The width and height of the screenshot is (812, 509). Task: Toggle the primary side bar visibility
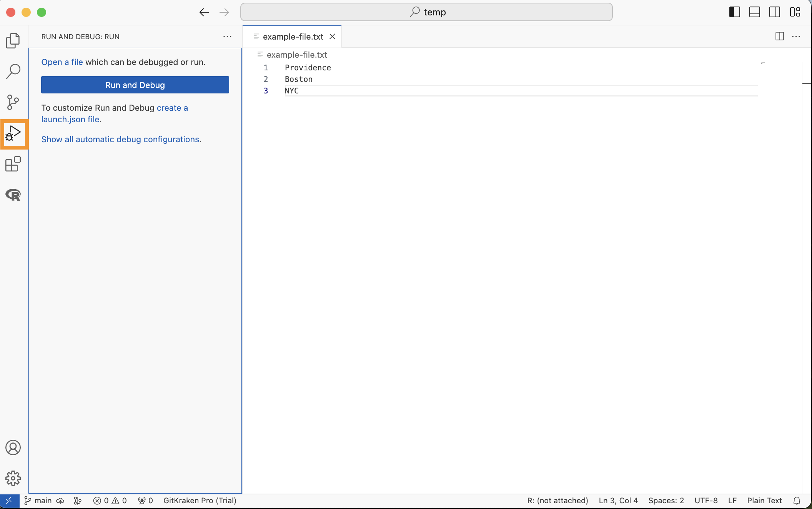[x=734, y=12]
